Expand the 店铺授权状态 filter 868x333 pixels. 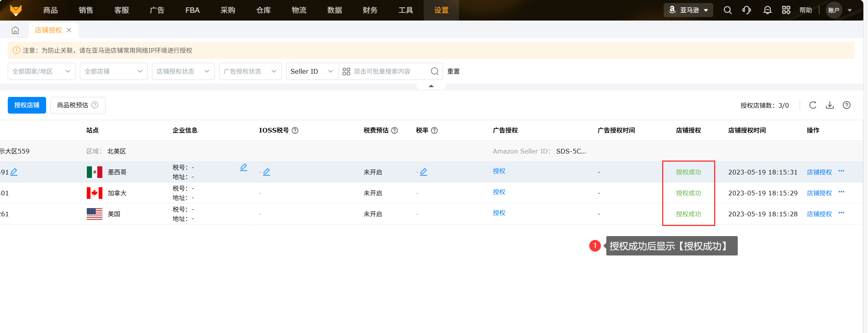click(183, 71)
